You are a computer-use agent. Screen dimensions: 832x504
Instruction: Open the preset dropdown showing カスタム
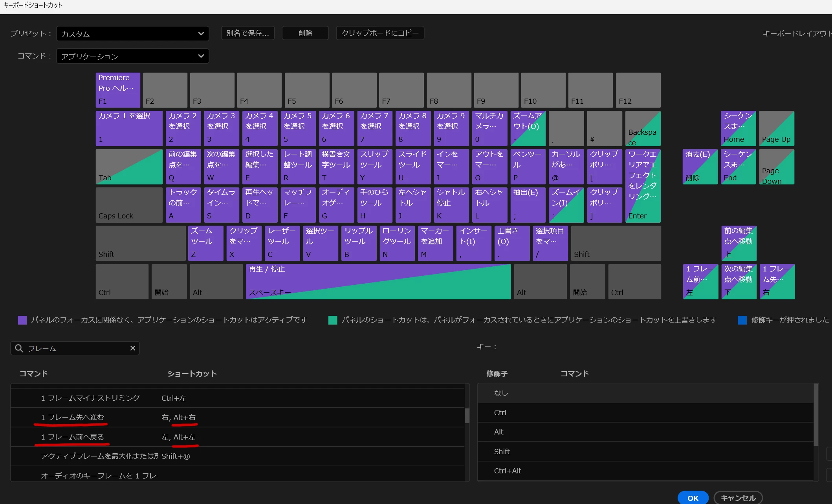[x=132, y=34]
